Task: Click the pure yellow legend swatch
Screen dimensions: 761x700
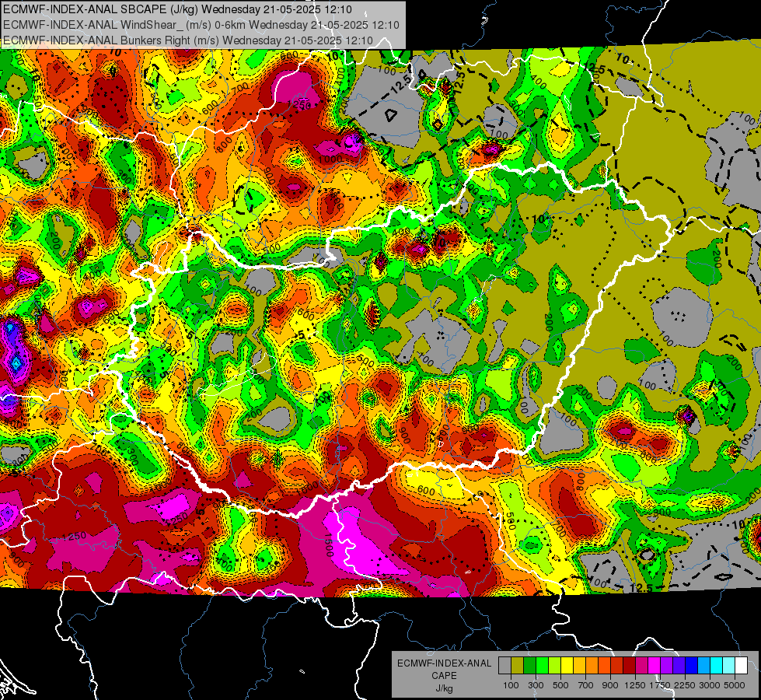Action: coord(567,665)
